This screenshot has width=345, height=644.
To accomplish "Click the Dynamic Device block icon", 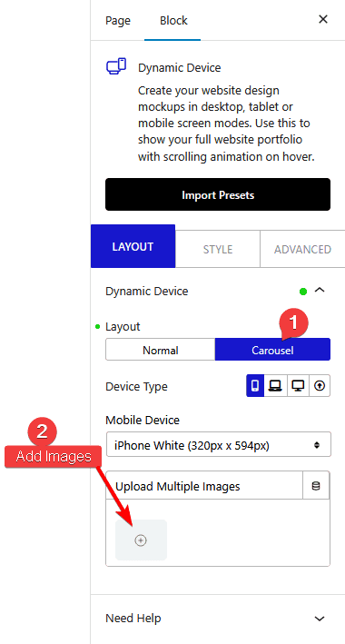I will coord(116,66).
